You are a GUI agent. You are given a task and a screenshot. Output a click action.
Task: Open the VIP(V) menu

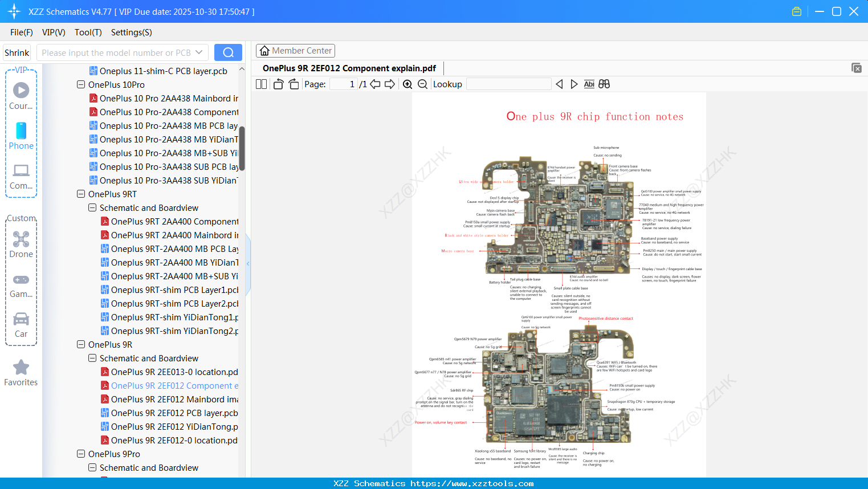[x=53, y=32]
